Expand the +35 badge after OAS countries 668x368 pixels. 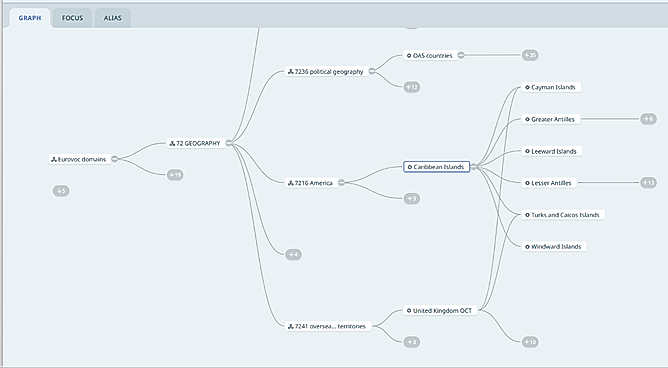pos(530,55)
